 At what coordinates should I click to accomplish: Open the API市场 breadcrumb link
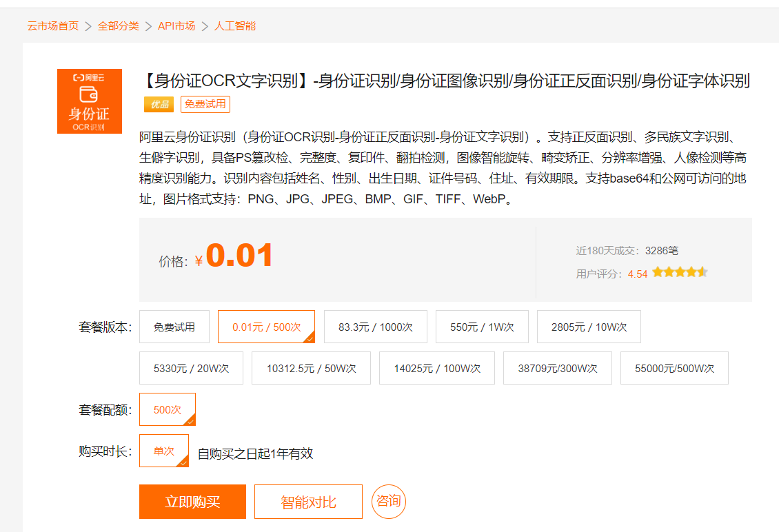point(176,25)
